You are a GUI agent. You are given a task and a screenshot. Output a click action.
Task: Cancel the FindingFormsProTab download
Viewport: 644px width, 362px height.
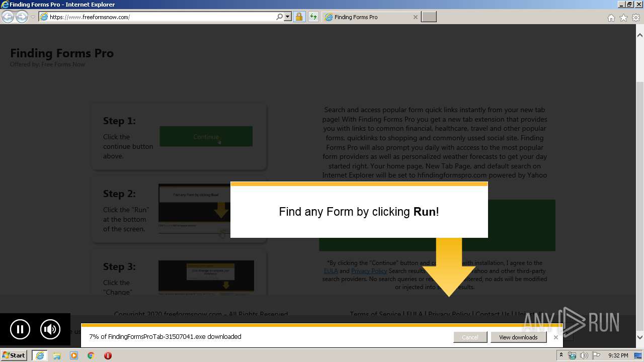470,337
